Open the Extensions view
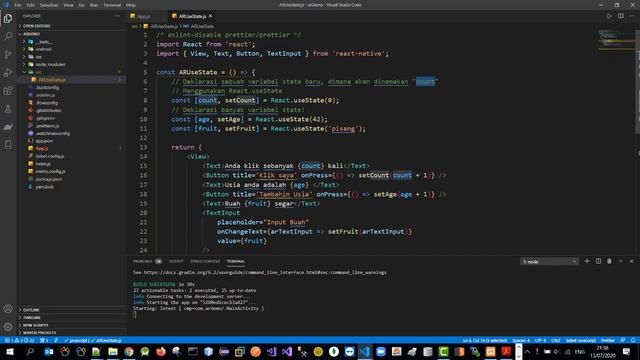This screenshot has height=360, width=640. 8,91
